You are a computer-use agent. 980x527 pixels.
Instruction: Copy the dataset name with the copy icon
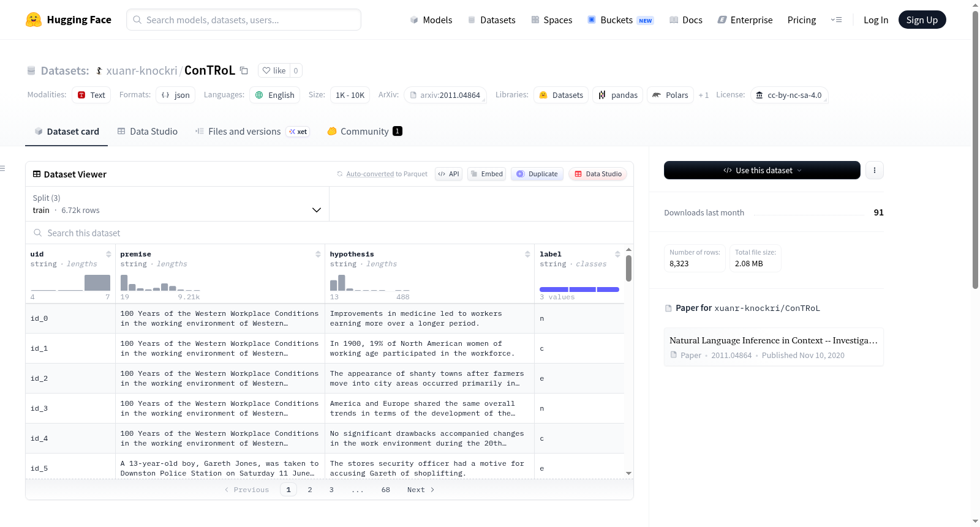244,70
